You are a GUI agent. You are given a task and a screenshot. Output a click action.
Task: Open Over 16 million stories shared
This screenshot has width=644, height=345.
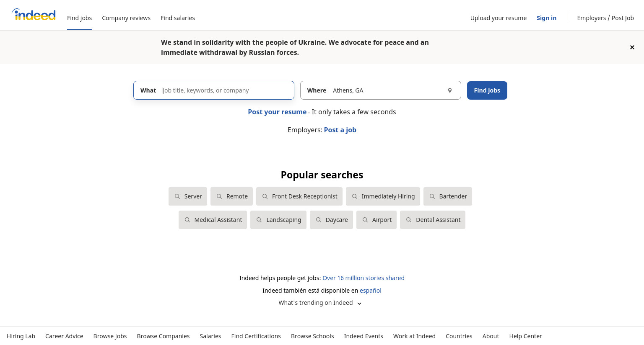(x=364, y=278)
